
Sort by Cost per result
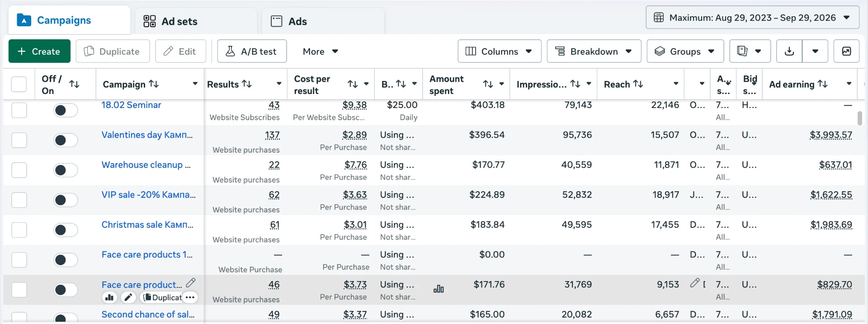pyautogui.click(x=353, y=84)
